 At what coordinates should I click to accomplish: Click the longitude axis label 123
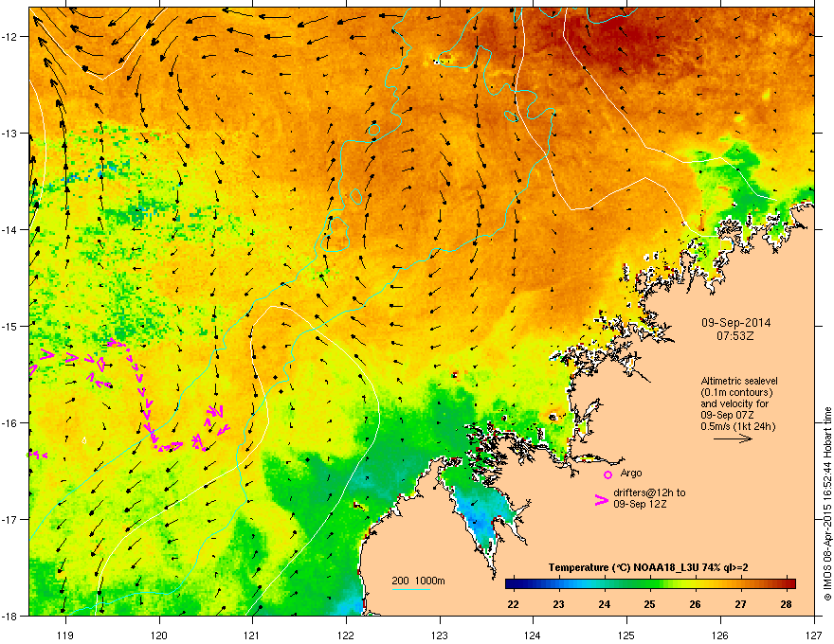pos(440,635)
